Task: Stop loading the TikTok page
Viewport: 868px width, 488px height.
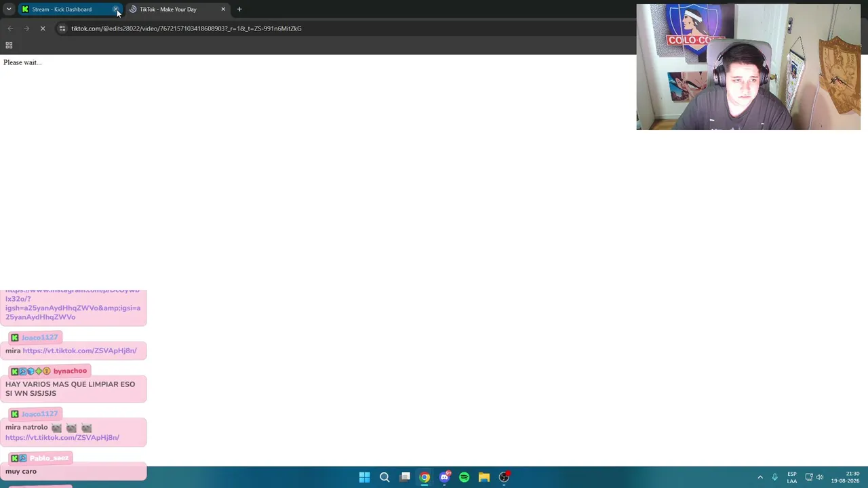Action: tap(43, 28)
